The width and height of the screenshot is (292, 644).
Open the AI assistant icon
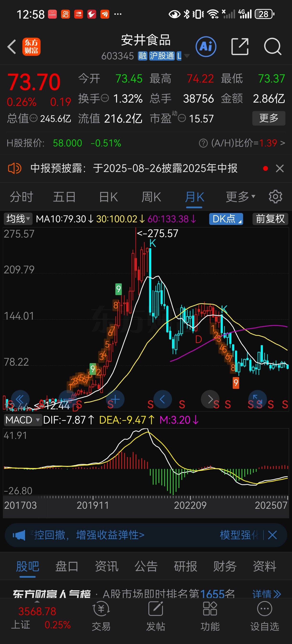206,47
